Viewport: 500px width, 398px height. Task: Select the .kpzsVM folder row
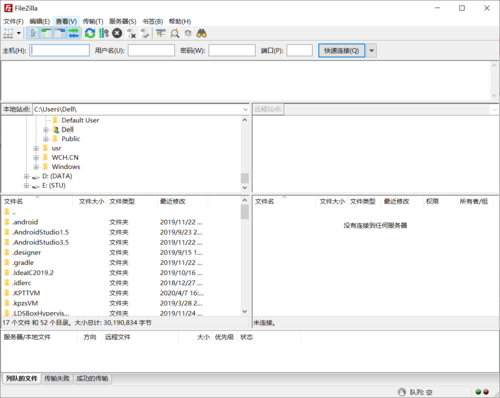(121, 303)
